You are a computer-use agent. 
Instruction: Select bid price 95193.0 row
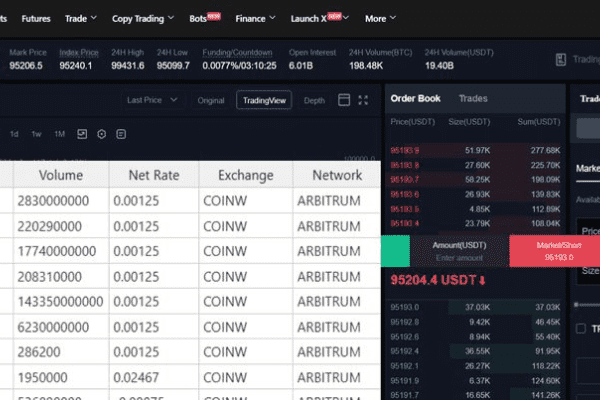(x=475, y=307)
